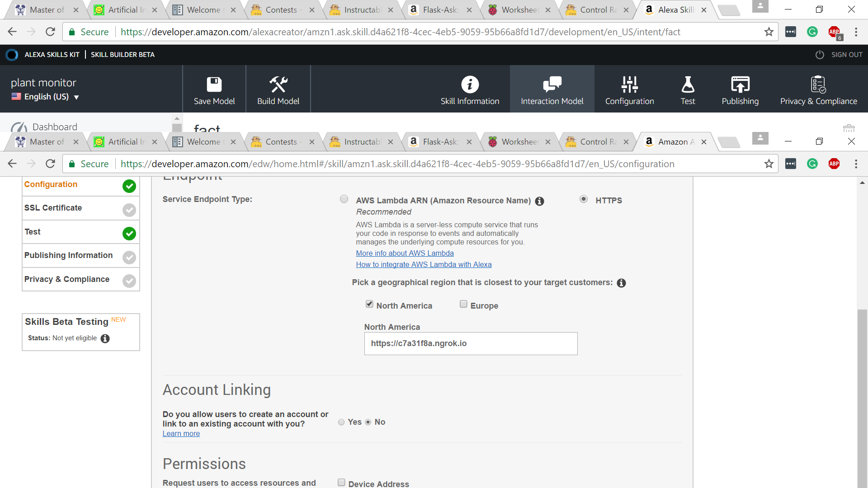
Task: Click the North America endpoint URL field
Action: [471, 344]
